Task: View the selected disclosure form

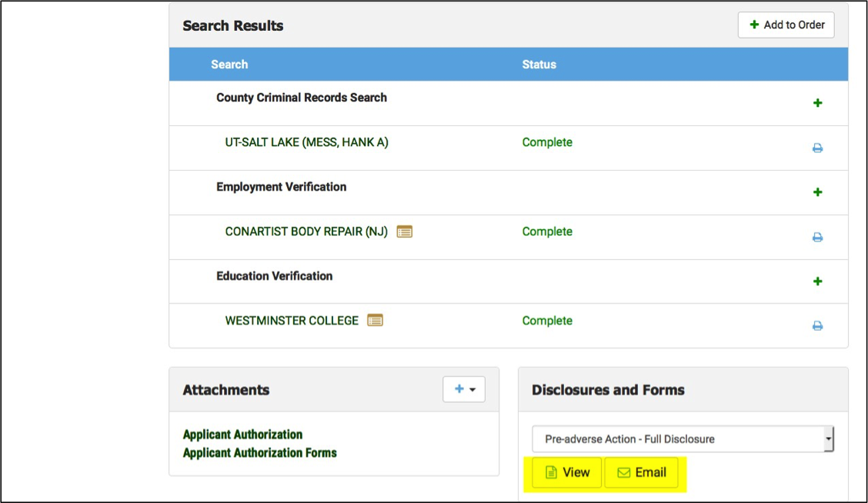Action: 567,472
